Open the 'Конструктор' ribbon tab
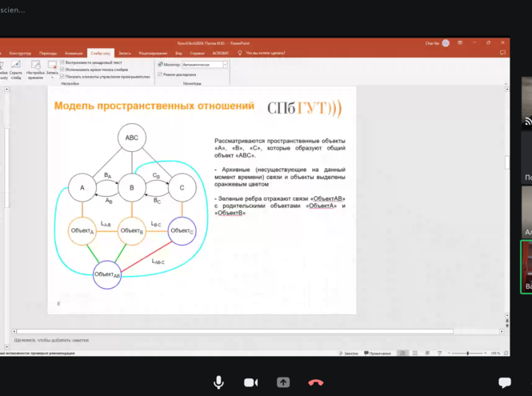 coord(21,52)
